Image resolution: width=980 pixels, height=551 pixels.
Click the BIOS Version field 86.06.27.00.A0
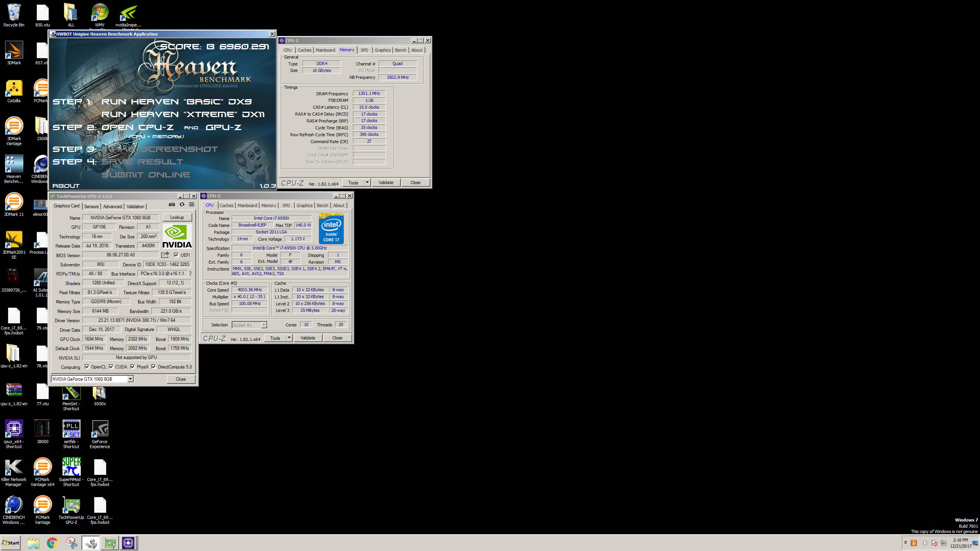pos(121,255)
